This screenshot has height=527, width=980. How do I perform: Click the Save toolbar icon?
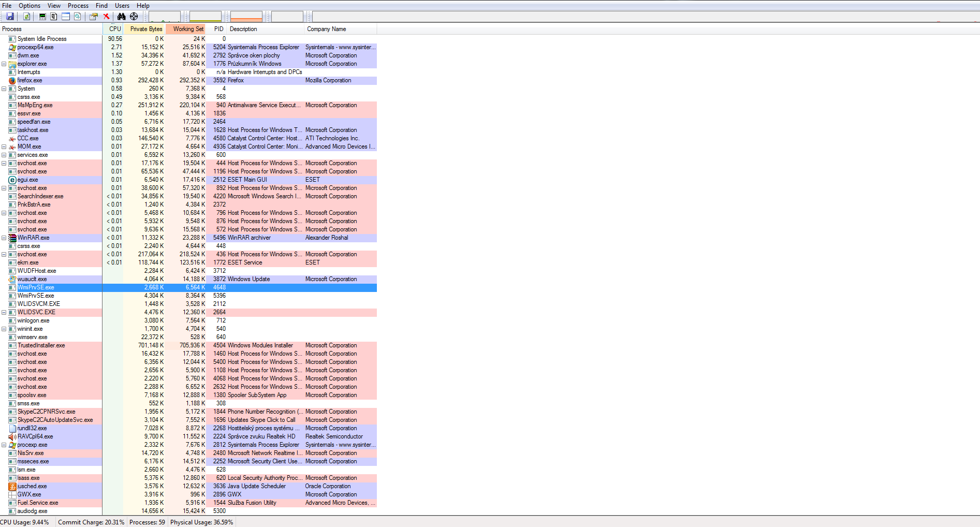tap(10, 17)
